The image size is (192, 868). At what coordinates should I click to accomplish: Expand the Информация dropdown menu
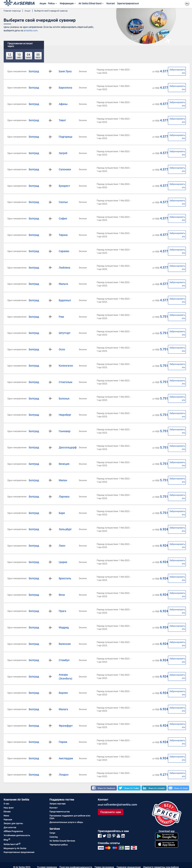tap(67, 3)
